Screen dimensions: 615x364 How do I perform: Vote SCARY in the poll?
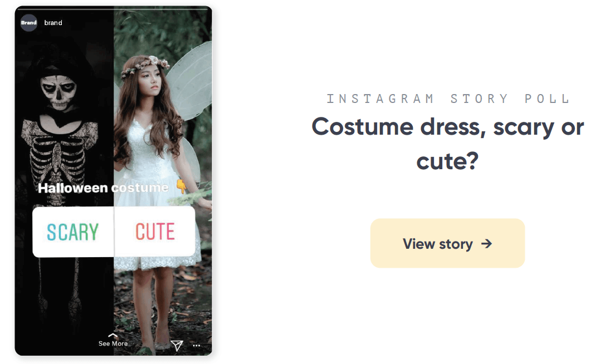tap(73, 232)
